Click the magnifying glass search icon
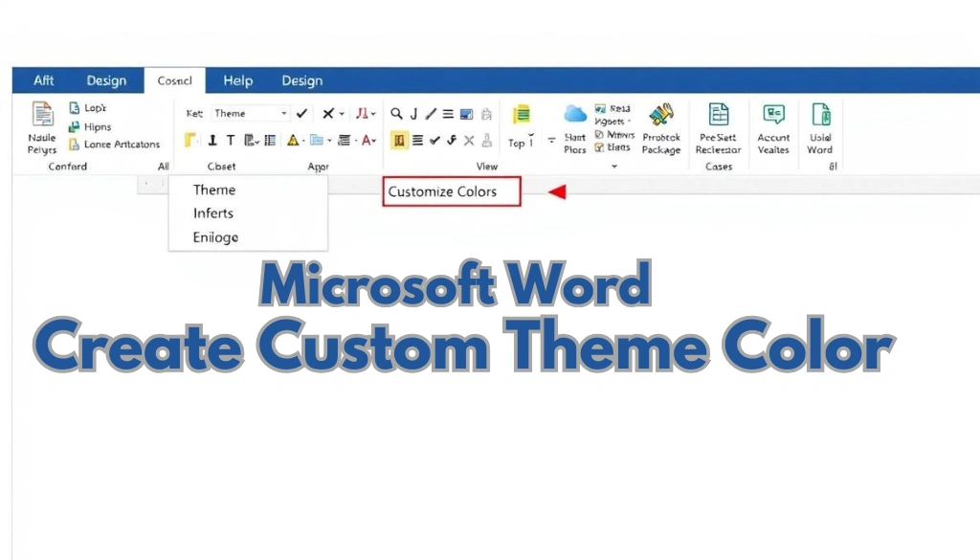The height and width of the screenshot is (560, 980). coord(396,114)
